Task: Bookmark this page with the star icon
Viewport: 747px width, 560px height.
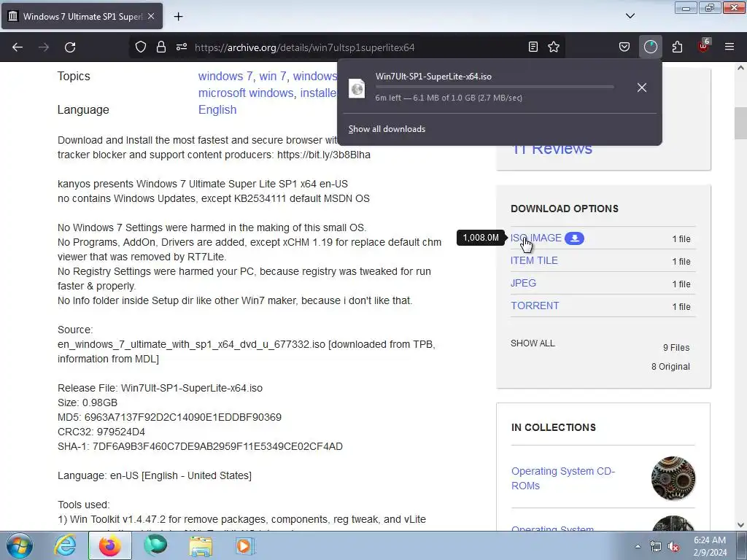Action: click(554, 47)
